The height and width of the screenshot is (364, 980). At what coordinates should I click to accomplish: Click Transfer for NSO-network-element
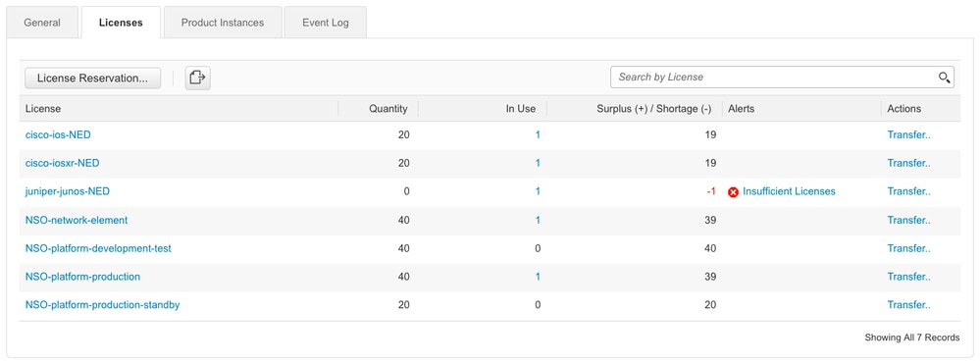point(908,220)
